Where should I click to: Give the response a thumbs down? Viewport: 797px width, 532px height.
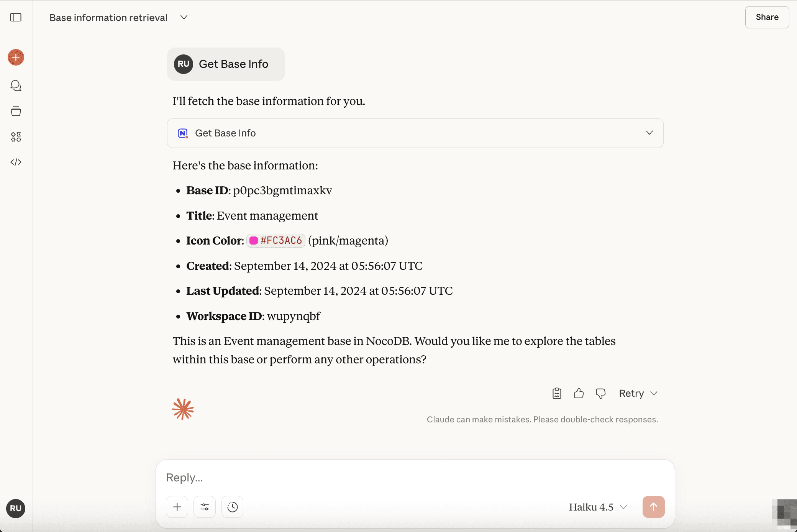(x=600, y=393)
